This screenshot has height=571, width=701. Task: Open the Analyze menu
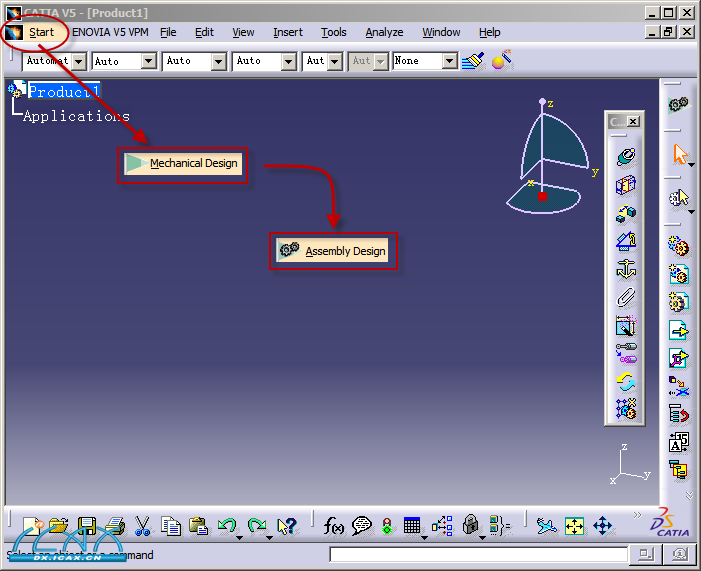[x=384, y=32]
